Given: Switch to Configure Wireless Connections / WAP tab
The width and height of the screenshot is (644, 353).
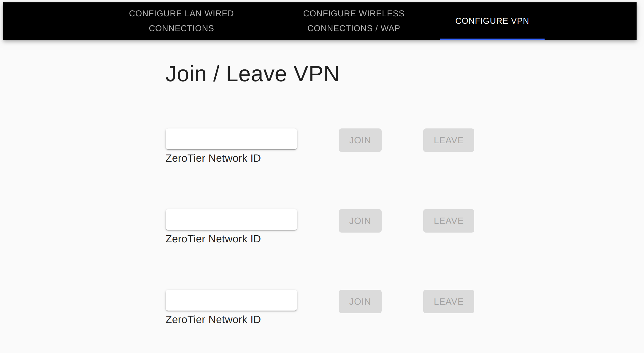Looking at the screenshot, I should 353,21.
